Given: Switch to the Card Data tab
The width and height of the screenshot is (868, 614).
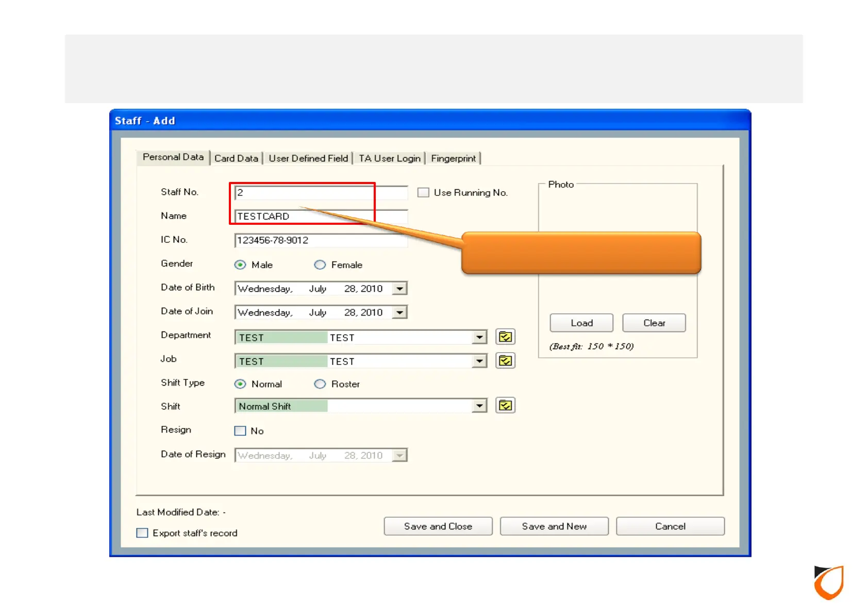Looking at the screenshot, I should (x=236, y=158).
